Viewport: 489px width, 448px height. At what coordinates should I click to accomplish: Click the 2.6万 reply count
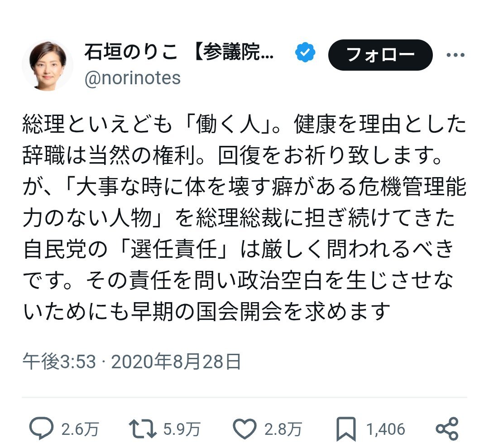pyautogui.click(x=80, y=429)
